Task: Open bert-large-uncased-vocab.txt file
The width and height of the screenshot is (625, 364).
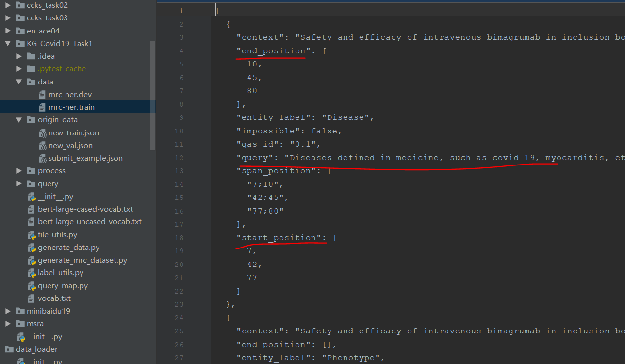Action: click(x=90, y=221)
